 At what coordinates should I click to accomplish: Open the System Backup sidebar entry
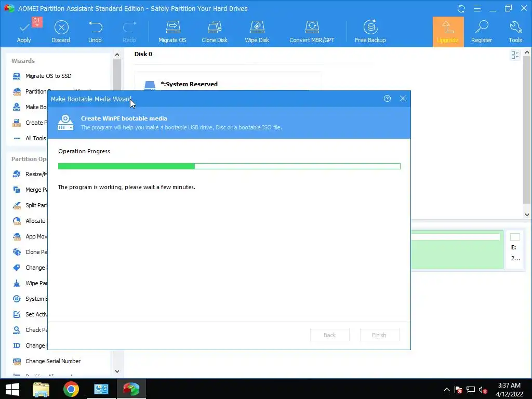coord(30,299)
